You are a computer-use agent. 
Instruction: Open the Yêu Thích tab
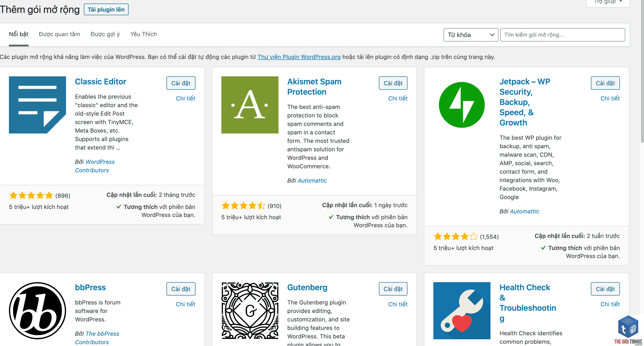(x=144, y=34)
